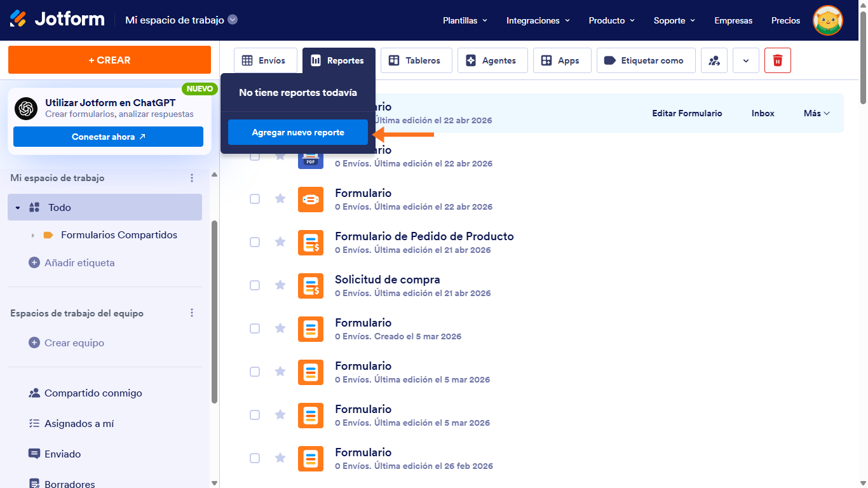This screenshot has width=868, height=488.
Task: Click the Reportes bar chart icon
Action: pyautogui.click(x=316, y=60)
